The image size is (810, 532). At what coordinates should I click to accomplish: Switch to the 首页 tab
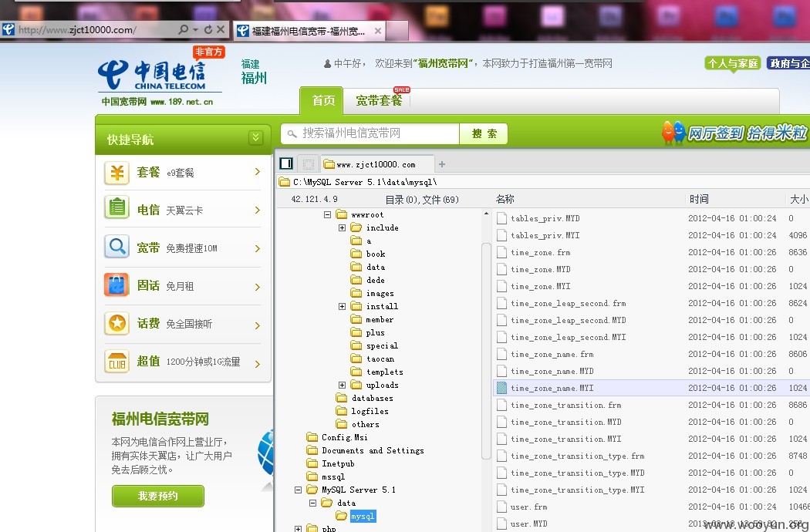tap(323, 100)
